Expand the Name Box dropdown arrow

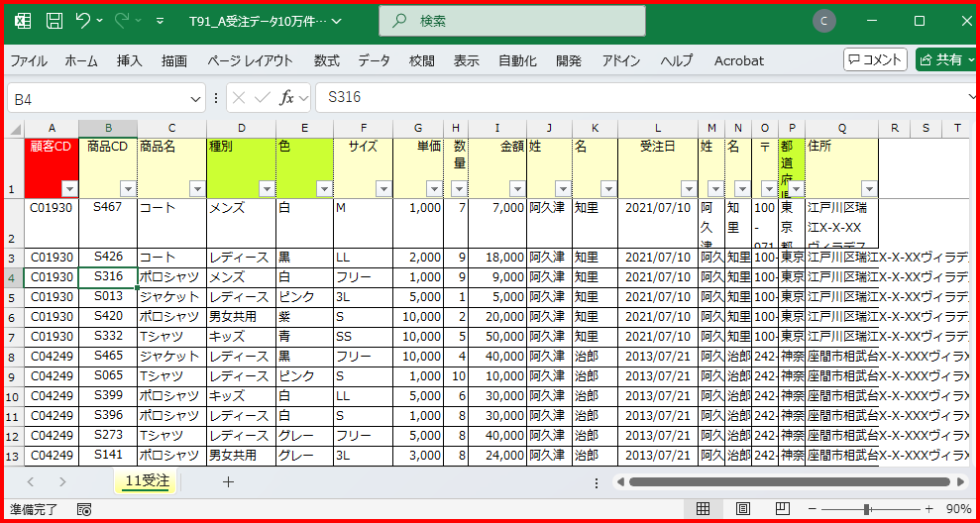196,98
